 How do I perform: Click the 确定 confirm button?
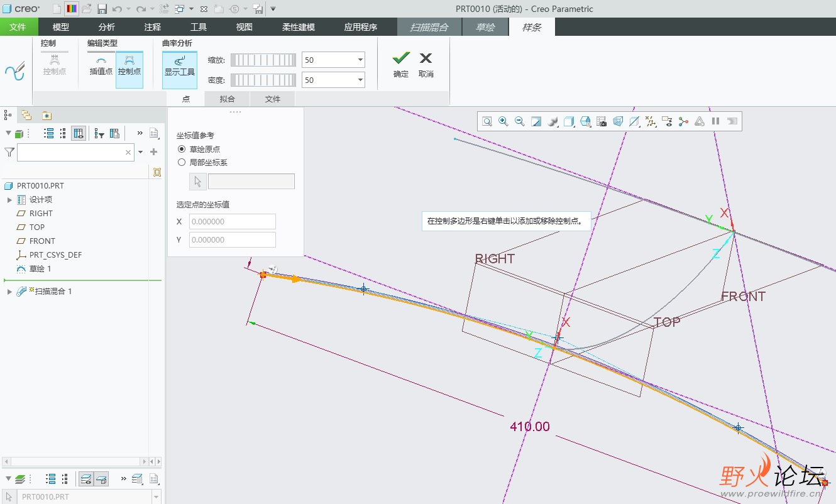pyautogui.click(x=401, y=65)
